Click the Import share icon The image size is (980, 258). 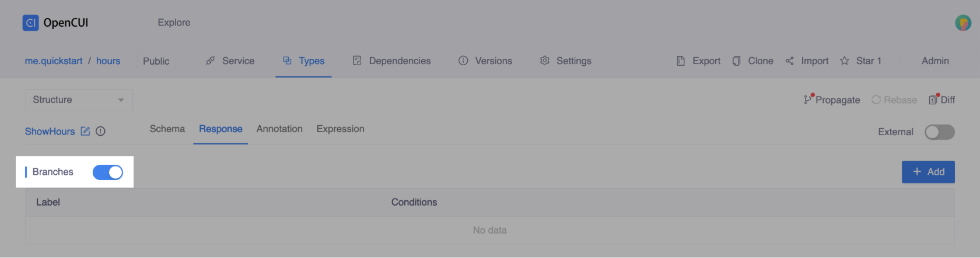pyautogui.click(x=789, y=61)
